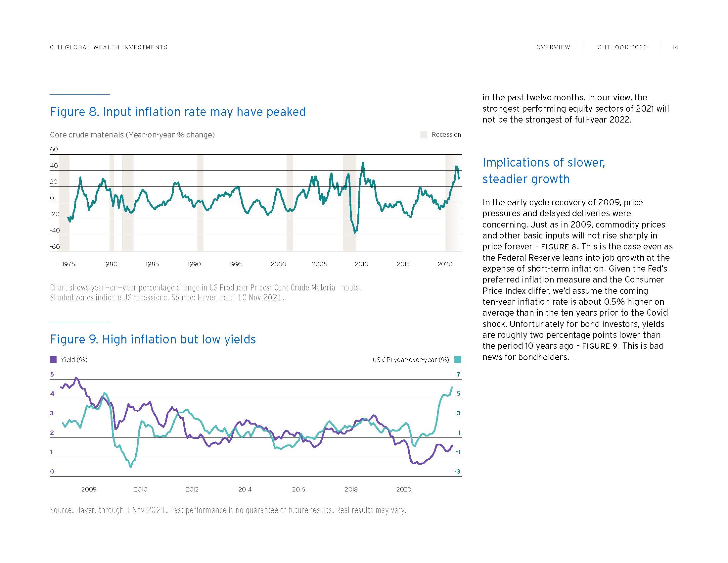Click the Figure 9 source disclaimer text
The image size is (728, 563).
[x=228, y=510]
